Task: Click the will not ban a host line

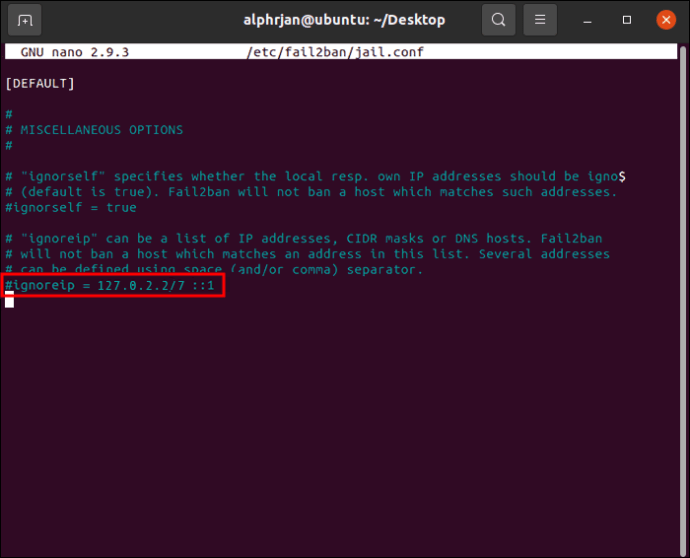Action: 308,254
